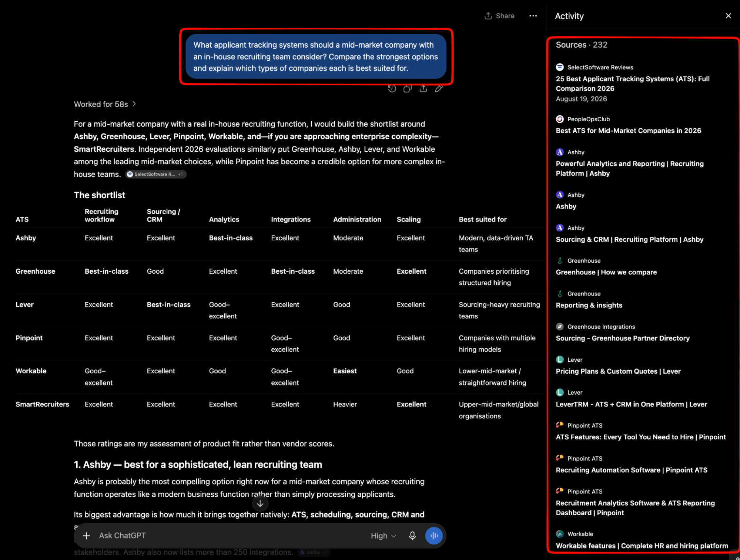Click 'Modern, data-driven TA teams' cell
Image resolution: width=740 pixels, height=560 pixels.
click(x=496, y=244)
